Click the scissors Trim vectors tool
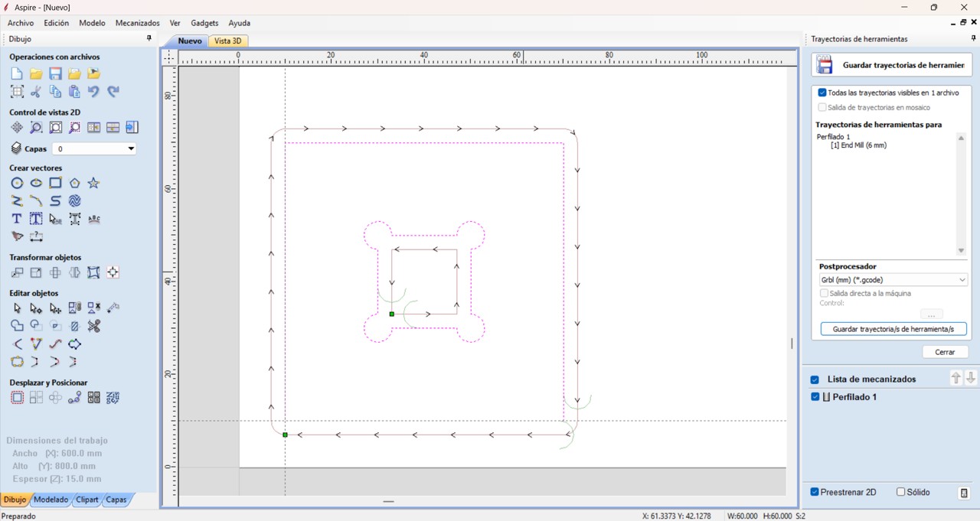The height and width of the screenshot is (521, 980). point(93,326)
